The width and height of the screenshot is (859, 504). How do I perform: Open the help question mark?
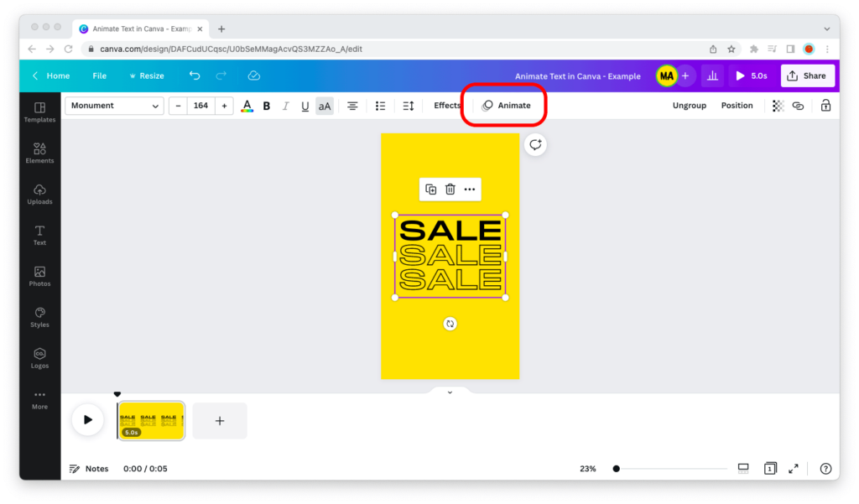pos(825,469)
